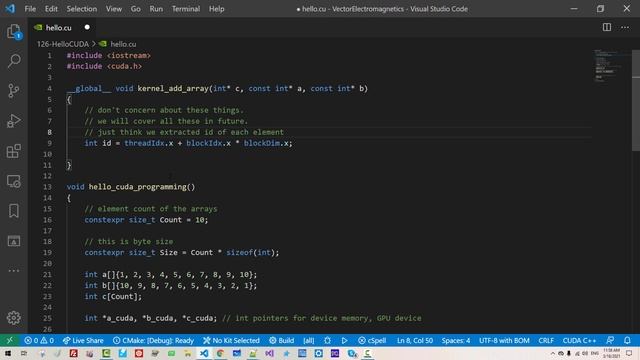Show errors and warnings problems panel
The height and width of the screenshot is (360, 640).
pos(39,340)
